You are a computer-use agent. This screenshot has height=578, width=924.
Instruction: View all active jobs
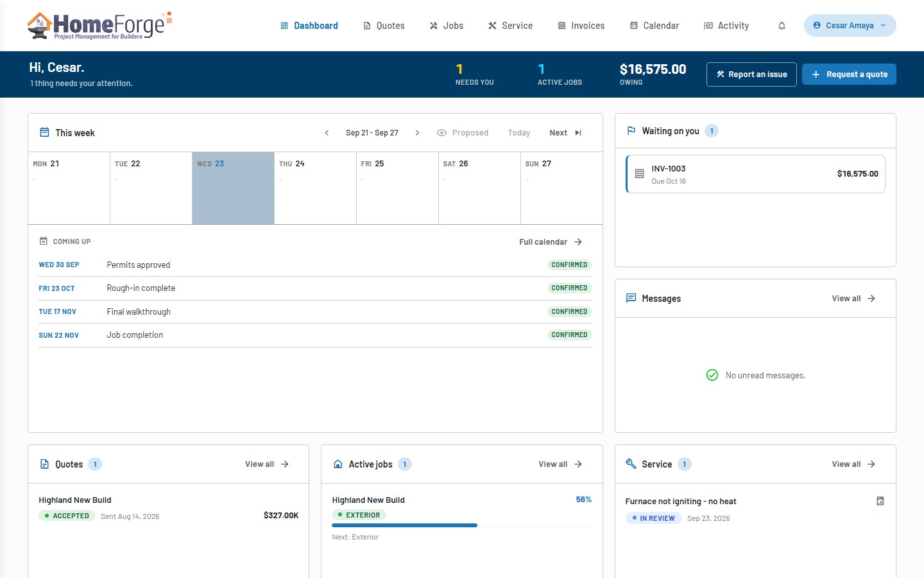pos(560,464)
